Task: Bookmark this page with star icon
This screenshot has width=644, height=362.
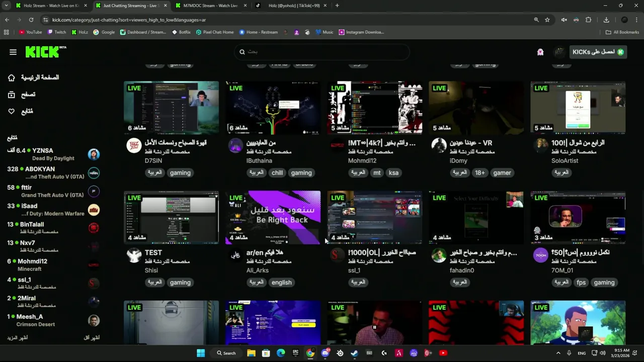Action: tap(547, 20)
